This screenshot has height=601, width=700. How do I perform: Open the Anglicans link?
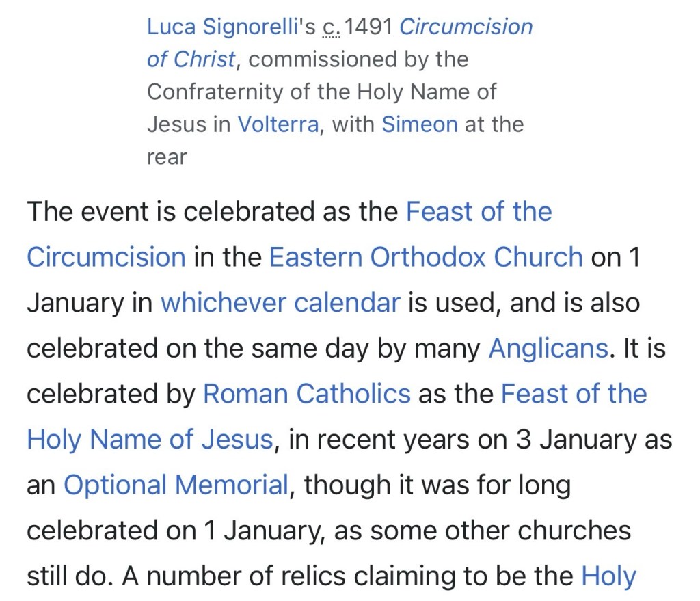point(548,349)
